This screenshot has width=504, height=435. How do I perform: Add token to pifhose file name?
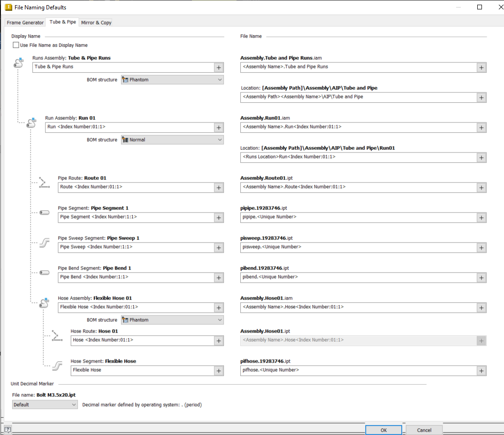(x=481, y=371)
